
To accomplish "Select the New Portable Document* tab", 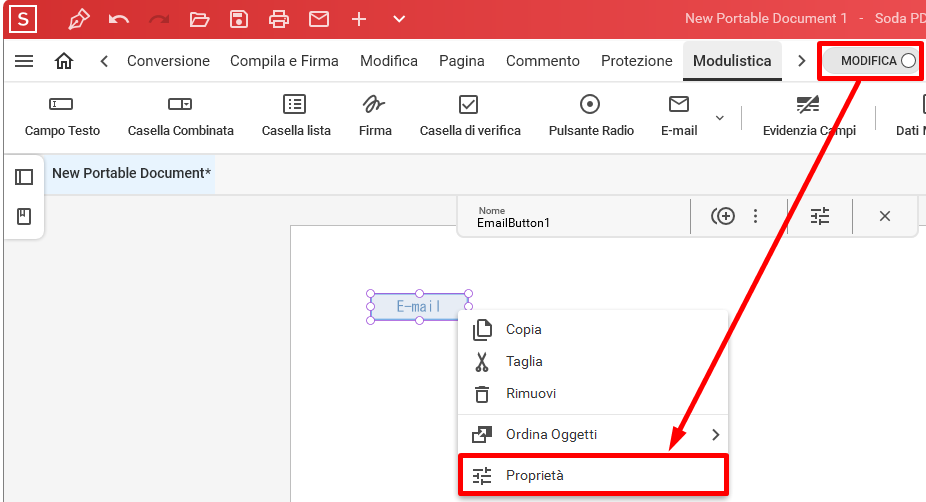I will tap(131, 173).
